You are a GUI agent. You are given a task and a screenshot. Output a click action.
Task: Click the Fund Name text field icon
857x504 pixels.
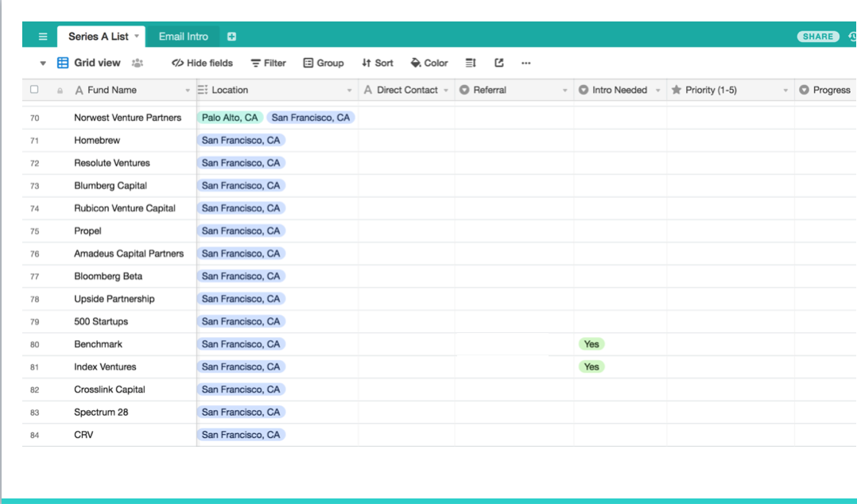pyautogui.click(x=79, y=90)
